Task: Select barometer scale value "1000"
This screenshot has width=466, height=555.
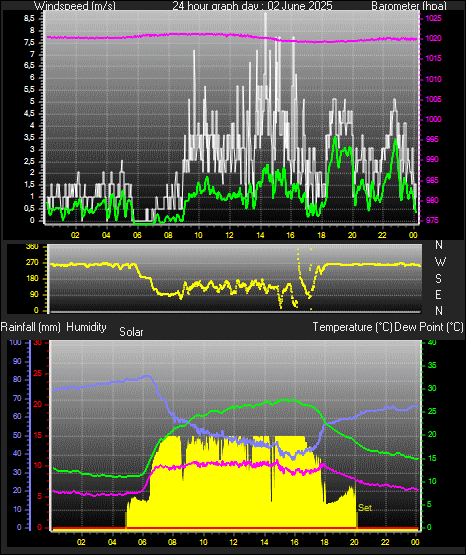Action: pos(433,119)
